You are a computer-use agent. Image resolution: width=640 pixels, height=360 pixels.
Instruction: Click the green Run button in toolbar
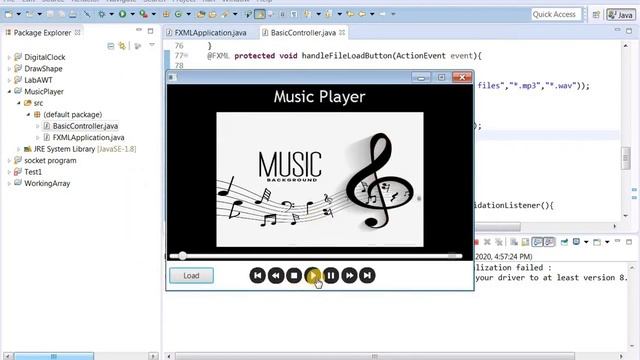click(x=122, y=14)
